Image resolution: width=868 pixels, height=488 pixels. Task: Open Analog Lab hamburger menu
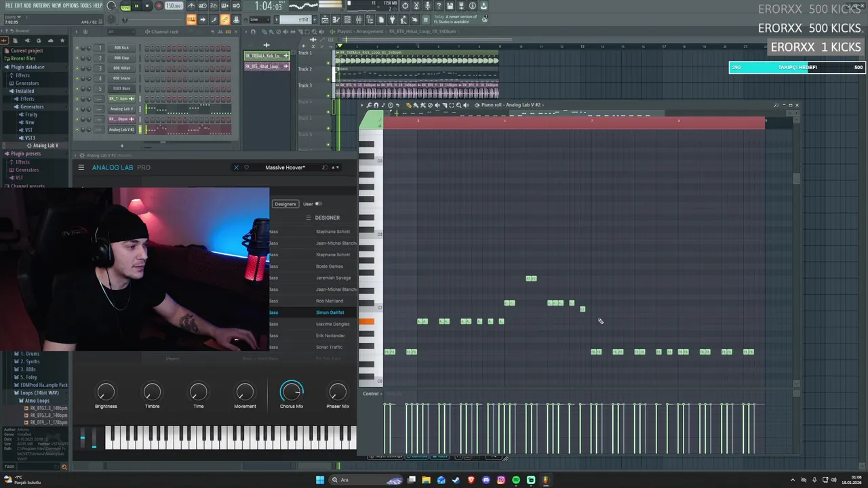tap(81, 167)
